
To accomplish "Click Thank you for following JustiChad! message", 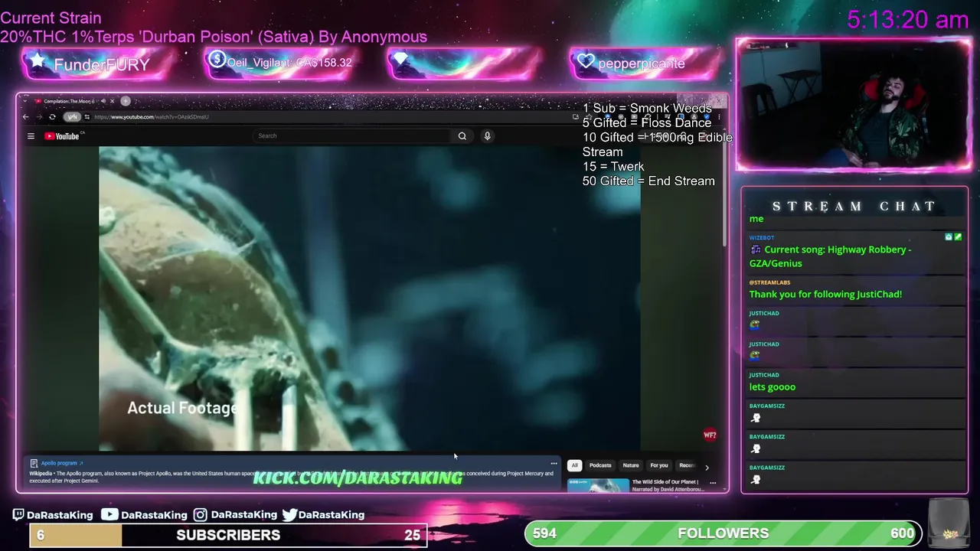I will [825, 294].
